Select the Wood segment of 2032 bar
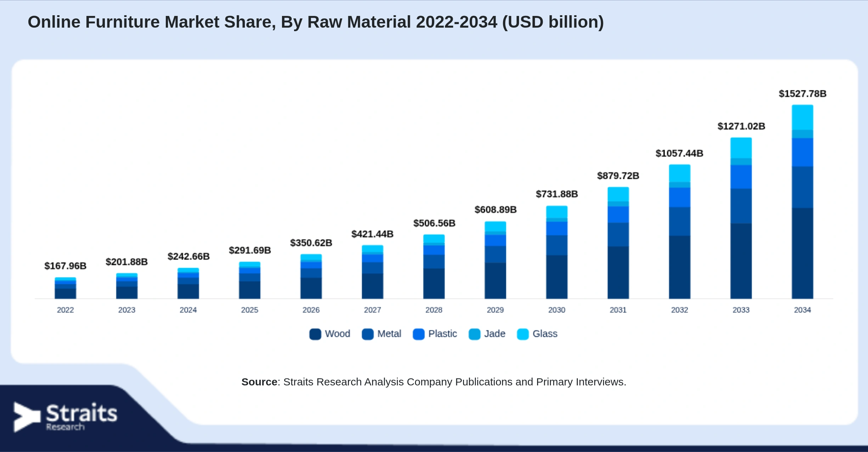868x452 pixels. coord(680,267)
